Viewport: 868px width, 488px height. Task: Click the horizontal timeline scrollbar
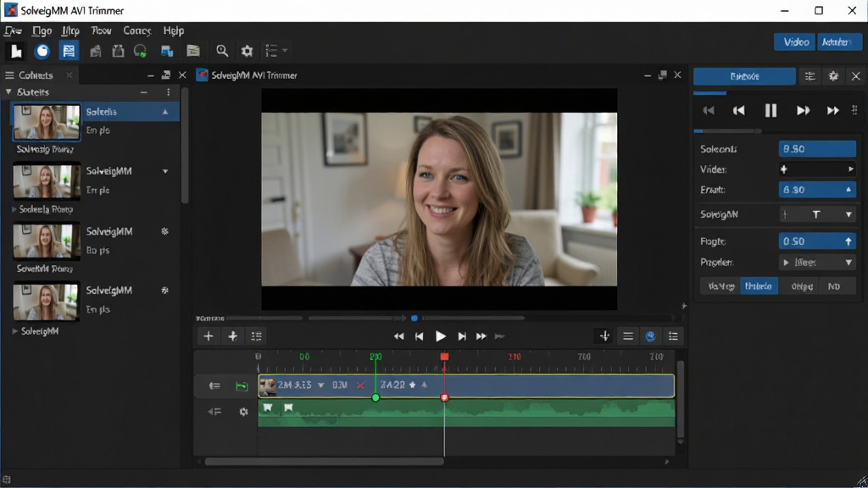pos(325,462)
